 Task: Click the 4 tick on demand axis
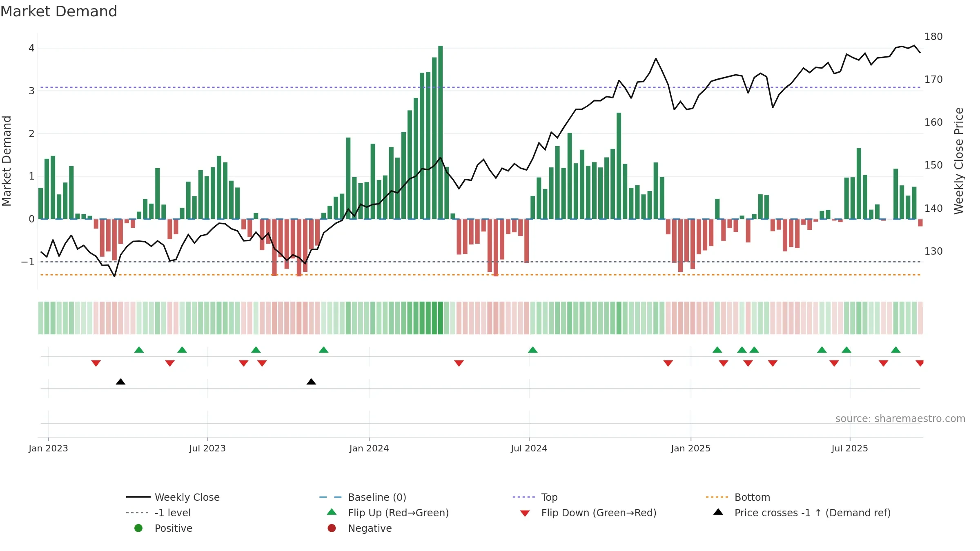pos(31,48)
